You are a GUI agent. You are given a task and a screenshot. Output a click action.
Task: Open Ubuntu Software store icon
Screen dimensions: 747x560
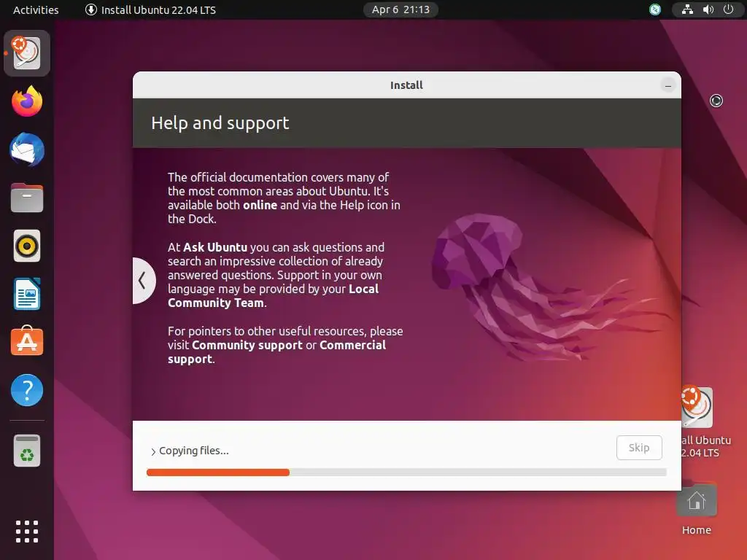[x=27, y=341]
